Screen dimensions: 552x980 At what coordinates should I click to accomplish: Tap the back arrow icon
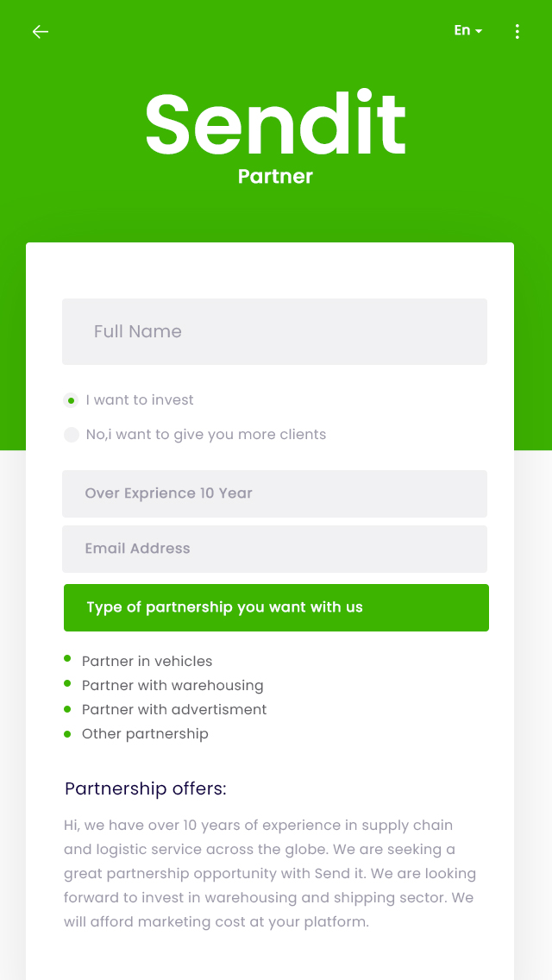41,32
